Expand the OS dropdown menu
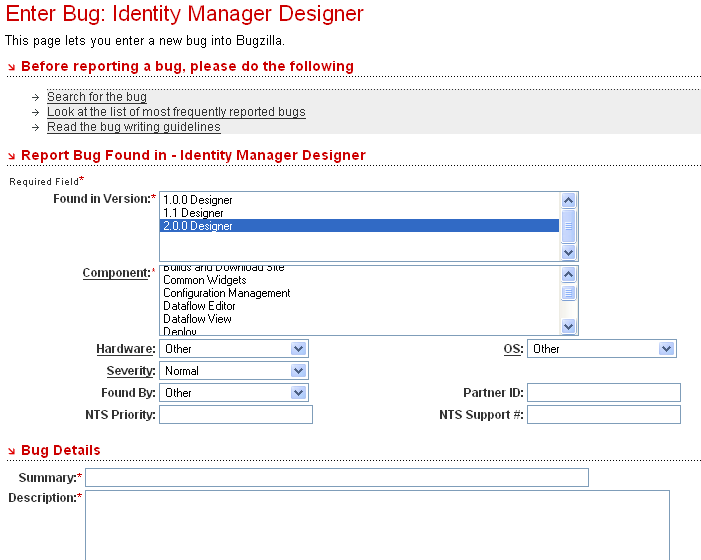Screen dimensions: 701x560 (602, 349)
